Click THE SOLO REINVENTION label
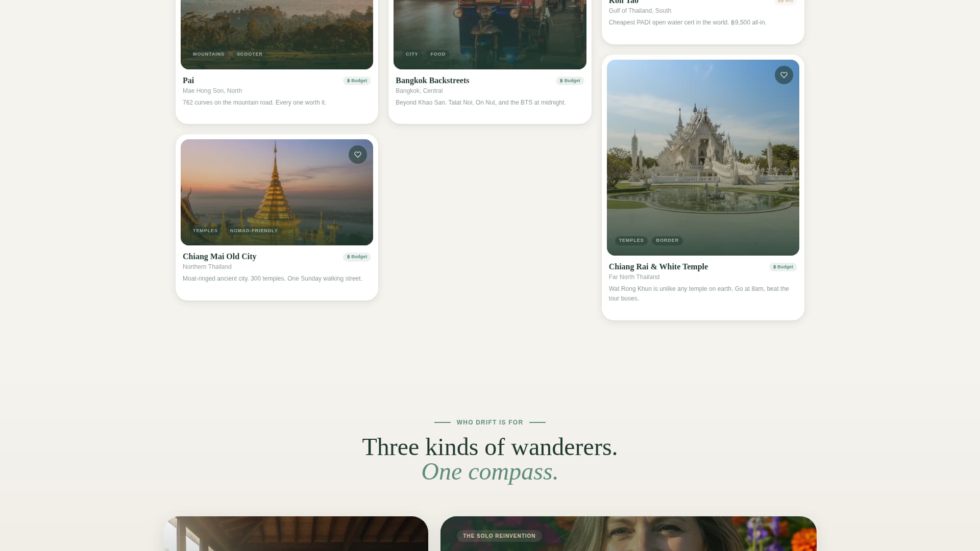The image size is (980, 551). point(499,536)
